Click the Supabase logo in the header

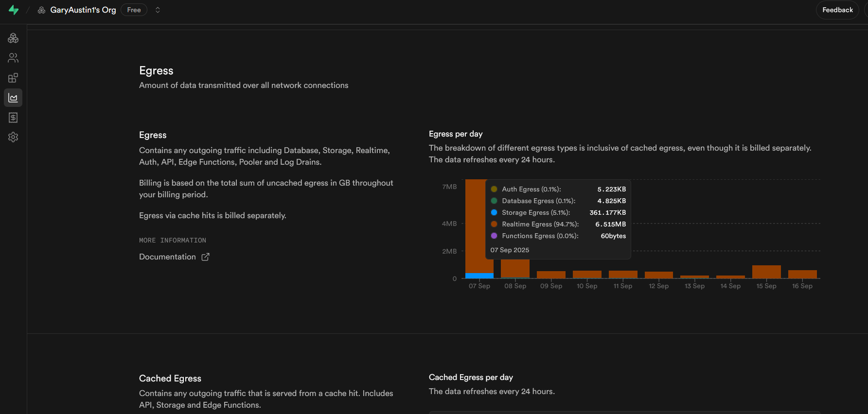14,10
